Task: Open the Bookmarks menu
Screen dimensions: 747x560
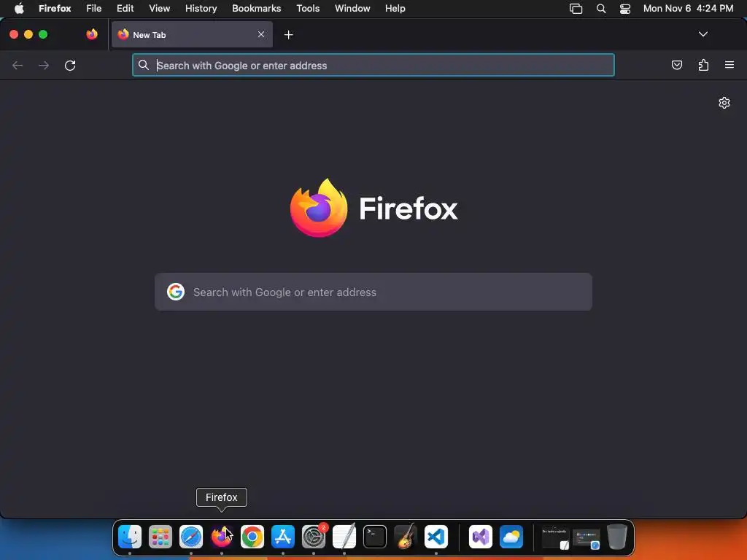Action: (x=256, y=8)
